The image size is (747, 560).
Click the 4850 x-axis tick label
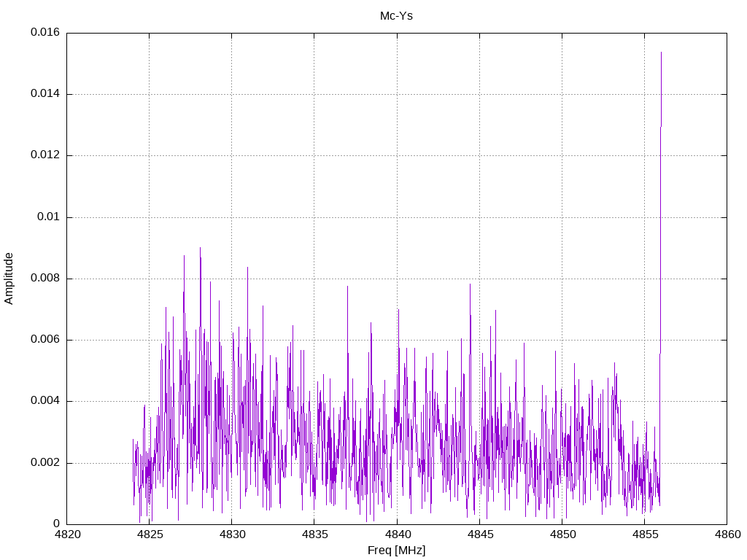562,534
